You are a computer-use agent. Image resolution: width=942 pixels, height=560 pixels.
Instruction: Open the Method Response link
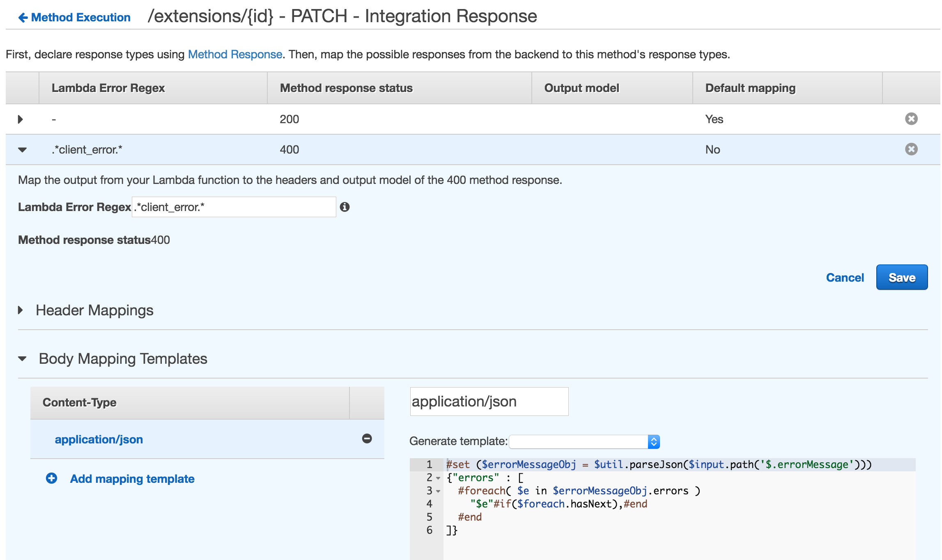click(x=234, y=54)
